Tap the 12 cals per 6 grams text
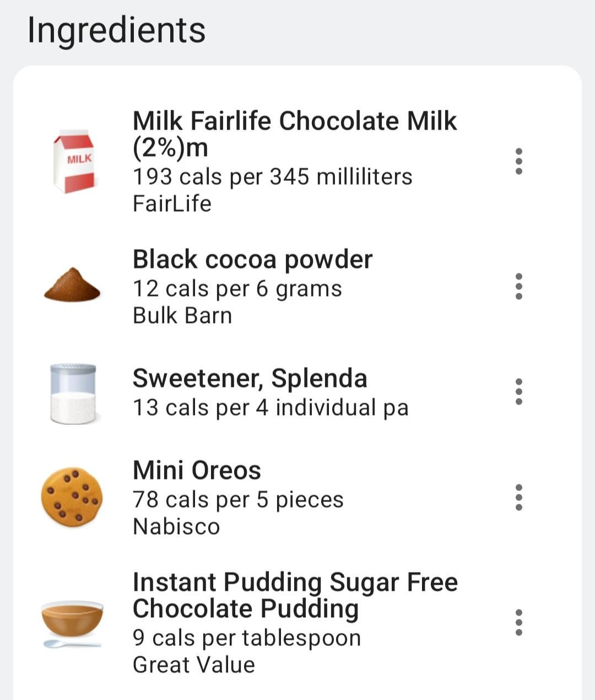The image size is (595, 700). [237, 289]
